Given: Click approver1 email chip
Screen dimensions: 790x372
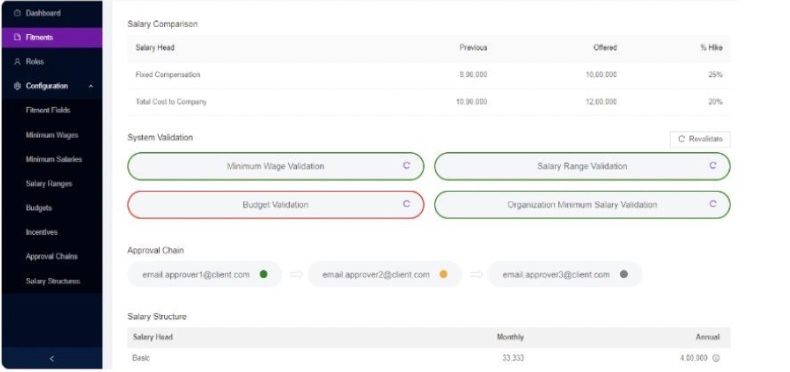Looking at the screenshot, I should tap(205, 274).
